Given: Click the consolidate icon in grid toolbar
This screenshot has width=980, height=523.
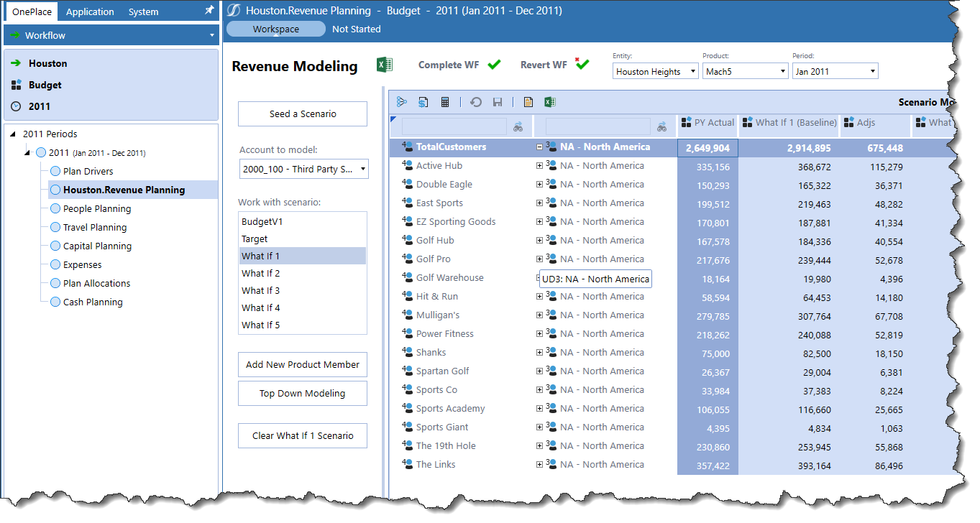Looking at the screenshot, I should (401, 102).
